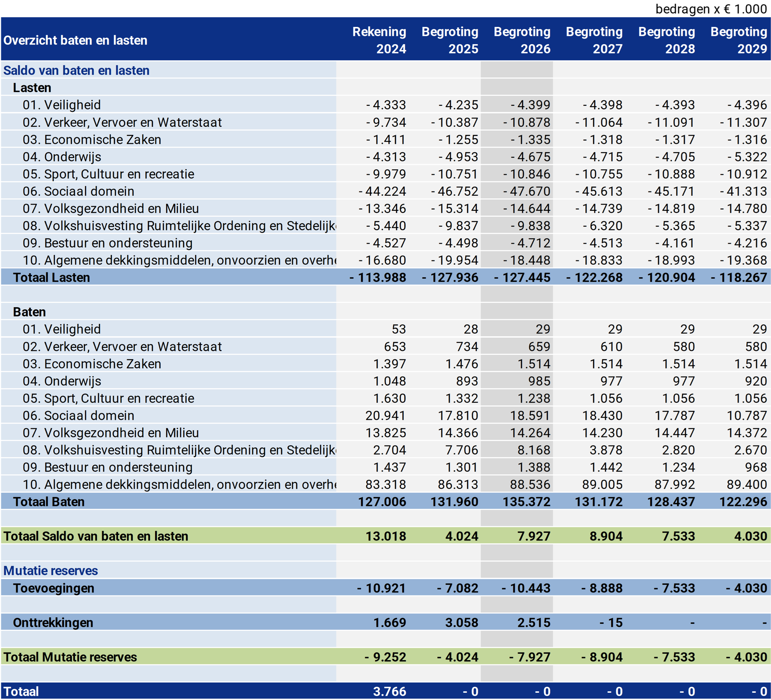Select the saldo cell showing 13.018
The height and width of the screenshot is (700, 771).
[385, 536]
